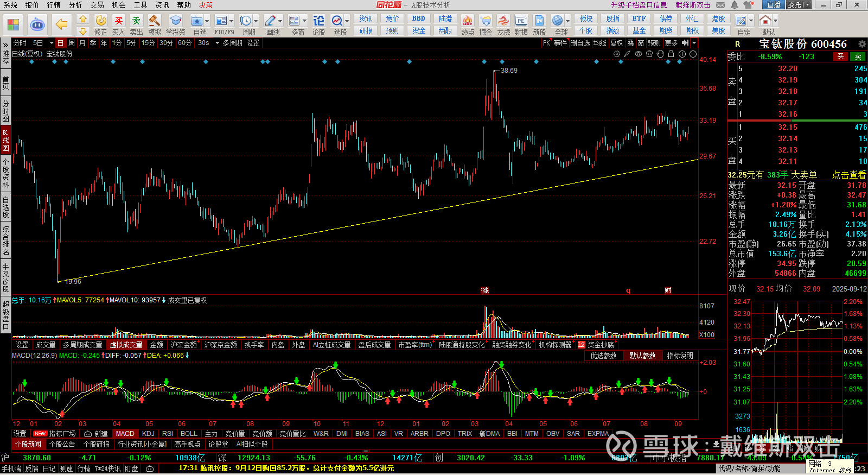Click the ETF market button
Viewport: 868px width, 475px height.
(639, 18)
